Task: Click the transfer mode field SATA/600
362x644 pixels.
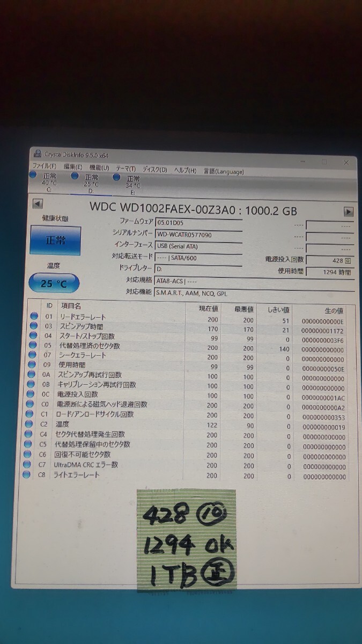Action: [198, 258]
